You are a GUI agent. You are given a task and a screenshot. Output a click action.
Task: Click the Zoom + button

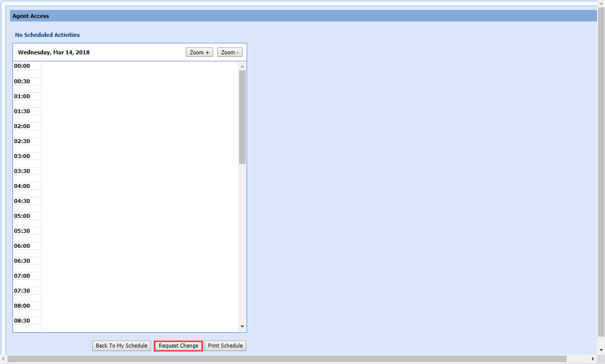coord(199,52)
